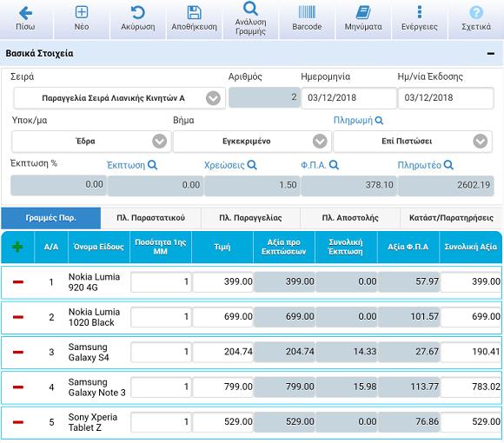Remove the Nokia Lumia 920 4G line
Screen dimensions: 504x443
point(18,281)
